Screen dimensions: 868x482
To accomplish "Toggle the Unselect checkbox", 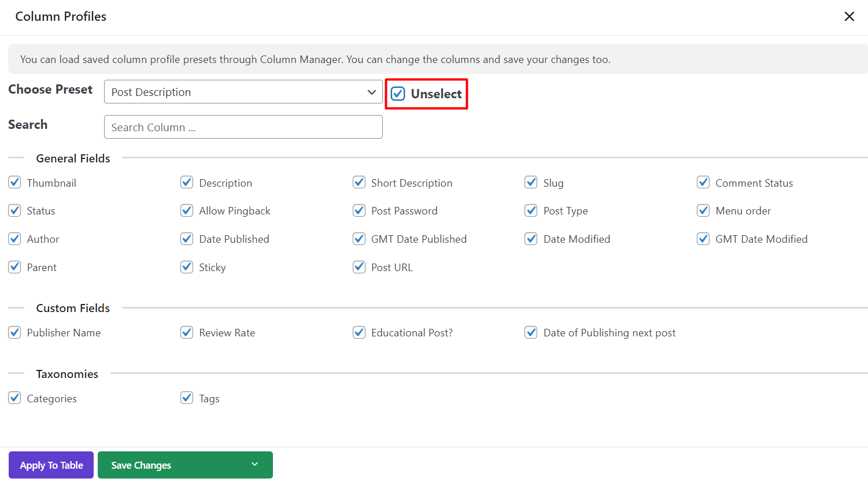I will click(x=398, y=94).
